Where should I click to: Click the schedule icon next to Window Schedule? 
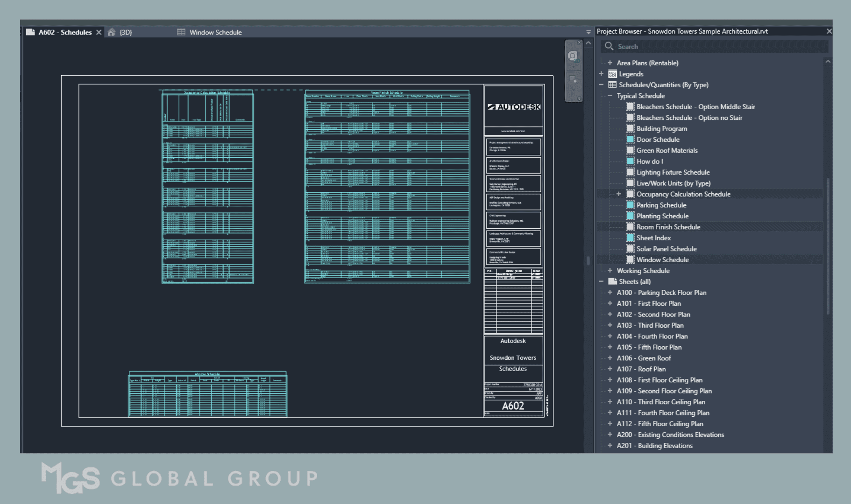coord(630,259)
